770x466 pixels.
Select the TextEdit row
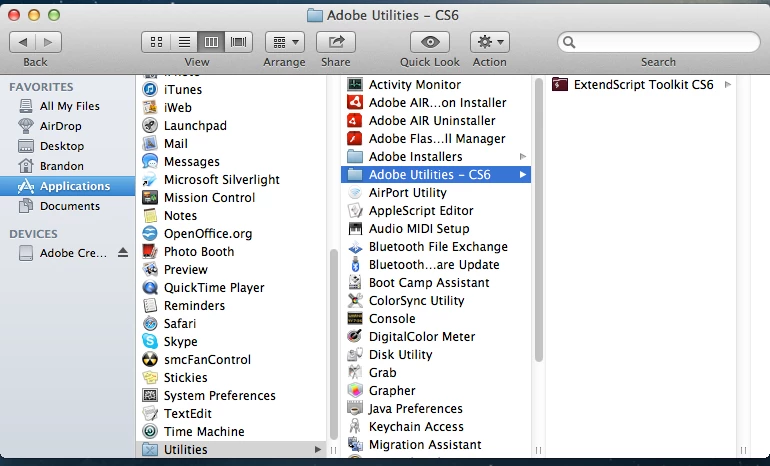(231, 413)
